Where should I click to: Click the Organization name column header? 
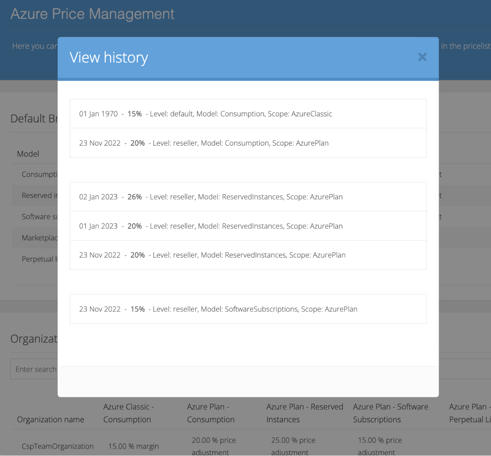pos(50,419)
